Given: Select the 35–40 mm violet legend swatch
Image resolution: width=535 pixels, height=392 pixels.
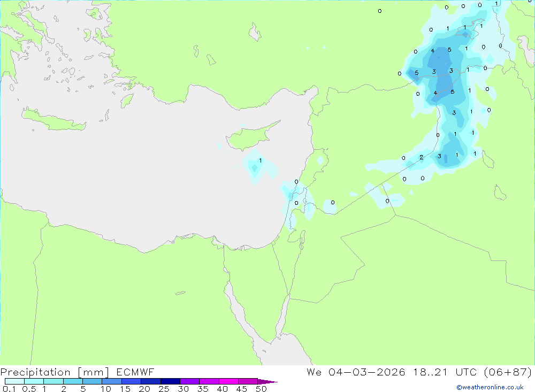Looking at the screenshot, I should (209, 381).
